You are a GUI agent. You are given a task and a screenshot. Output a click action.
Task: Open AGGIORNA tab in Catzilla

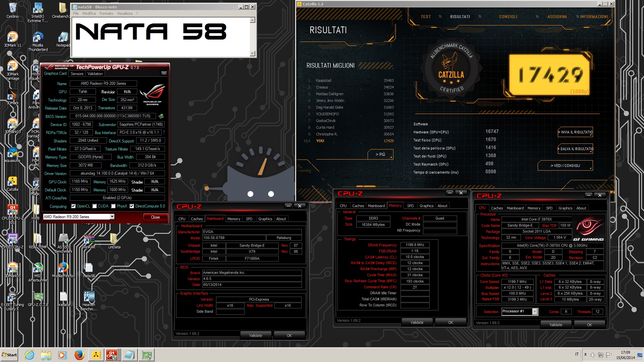point(557,17)
